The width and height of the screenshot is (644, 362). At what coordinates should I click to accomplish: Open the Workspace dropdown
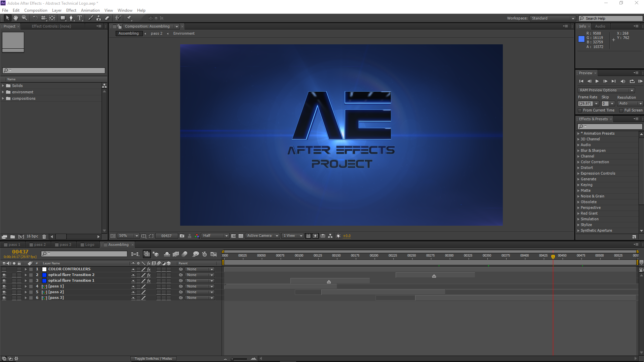(553, 18)
